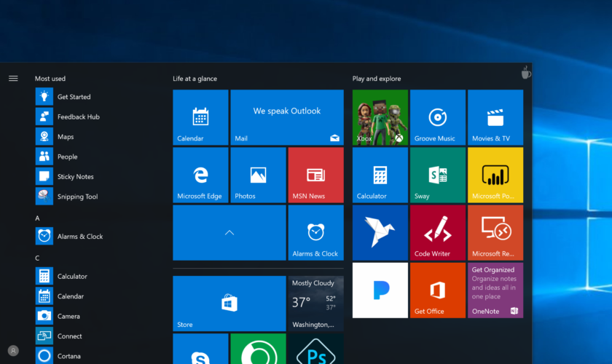The height and width of the screenshot is (364, 612).
Task: Click the user account avatar icon
Action: click(x=13, y=351)
